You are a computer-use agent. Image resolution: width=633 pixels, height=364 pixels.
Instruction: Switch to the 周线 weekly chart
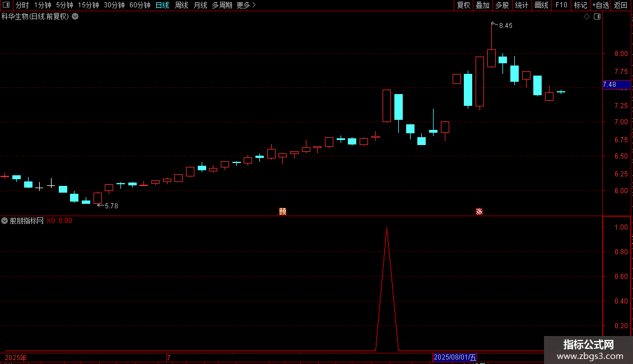(181, 5)
